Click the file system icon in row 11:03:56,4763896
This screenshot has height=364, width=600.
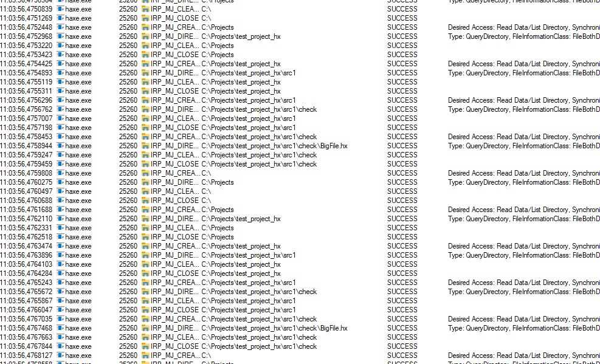click(x=145, y=255)
